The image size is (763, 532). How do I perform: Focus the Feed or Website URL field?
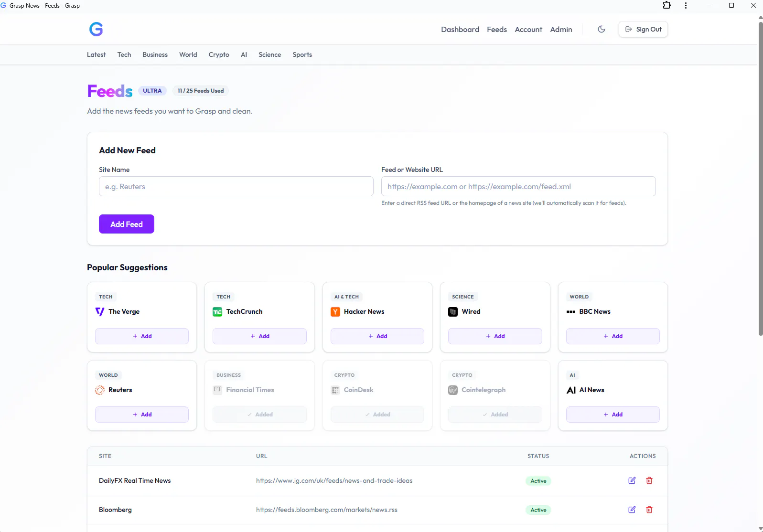[x=518, y=186]
